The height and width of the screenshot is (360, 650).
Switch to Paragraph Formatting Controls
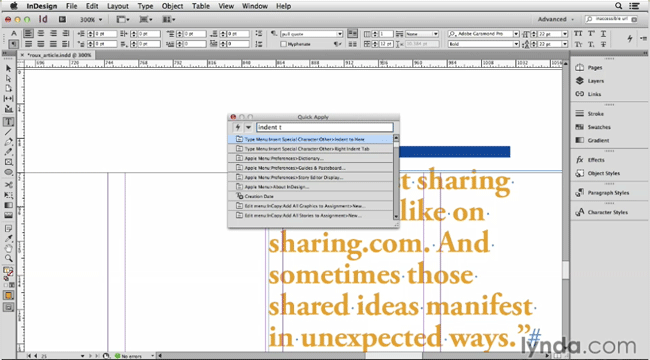click(x=14, y=44)
